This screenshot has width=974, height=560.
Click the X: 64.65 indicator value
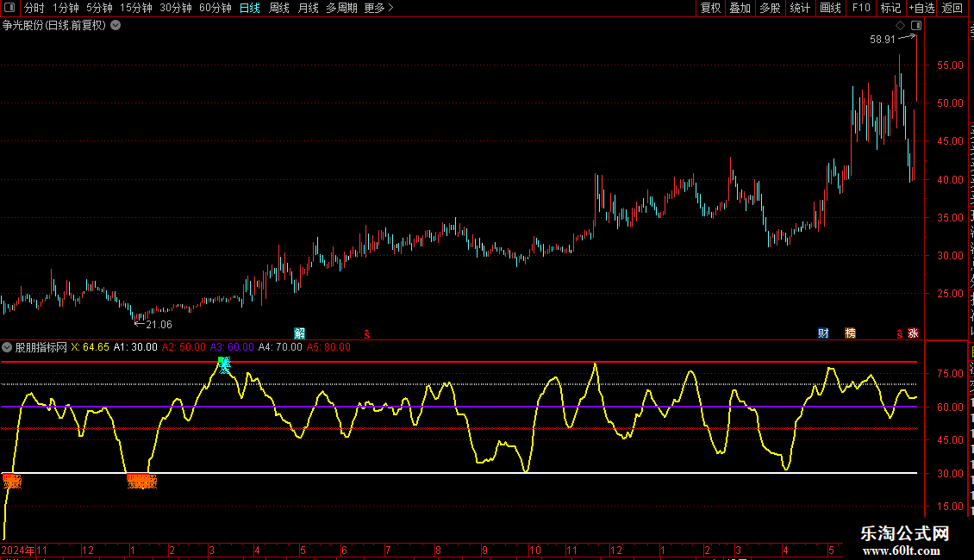(x=90, y=347)
